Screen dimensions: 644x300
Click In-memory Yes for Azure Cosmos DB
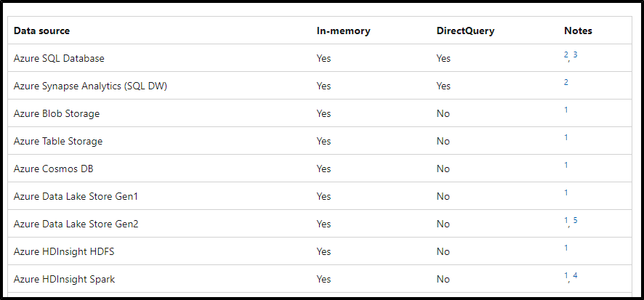pyautogui.click(x=323, y=169)
